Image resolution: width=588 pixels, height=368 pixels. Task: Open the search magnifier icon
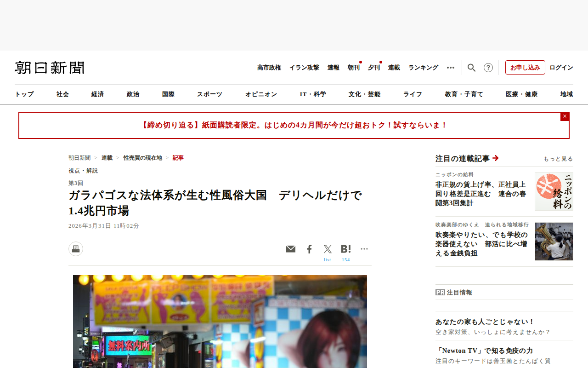(x=471, y=68)
